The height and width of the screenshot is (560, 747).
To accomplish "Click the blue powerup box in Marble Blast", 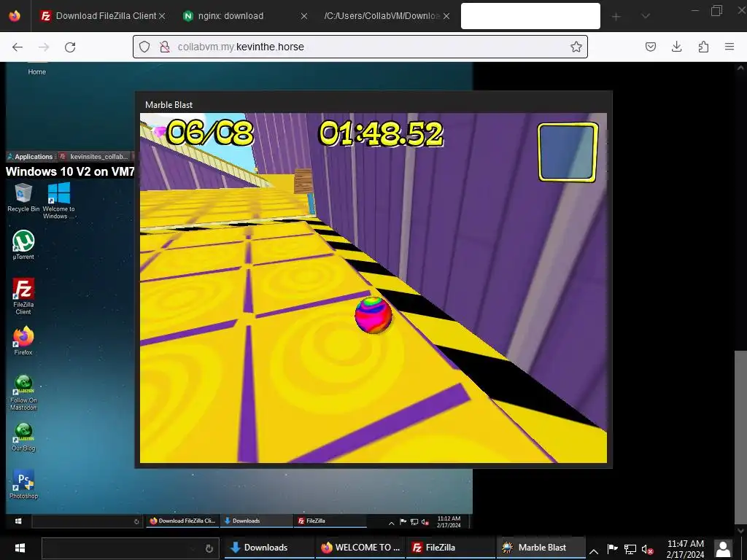I will pyautogui.click(x=568, y=152).
